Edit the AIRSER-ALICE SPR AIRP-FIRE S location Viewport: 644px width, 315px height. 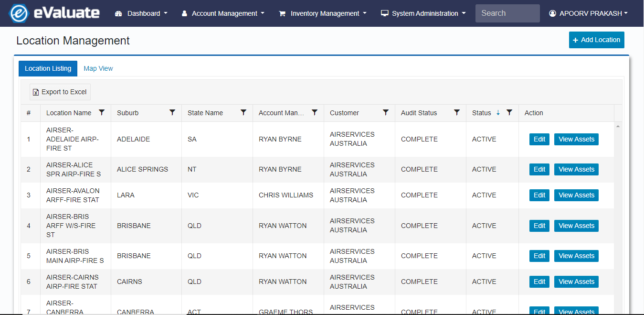coord(539,169)
